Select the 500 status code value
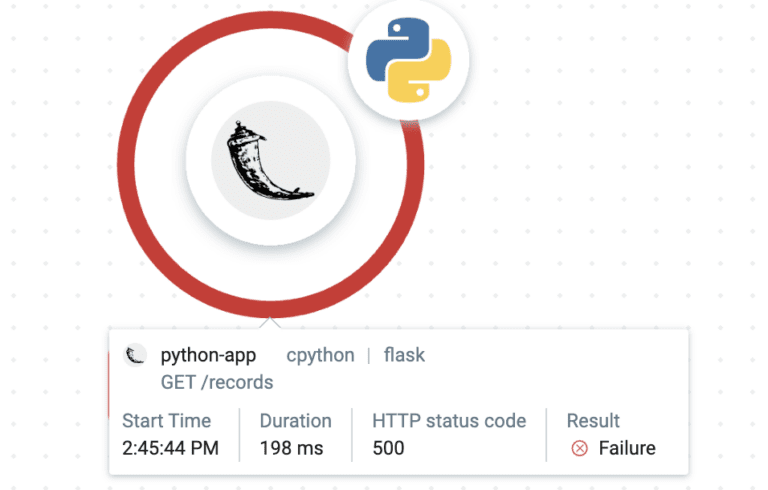 (388, 448)
